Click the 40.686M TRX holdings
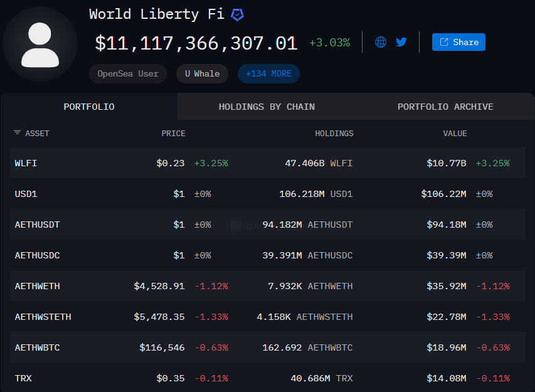 [x=321, y=378]
